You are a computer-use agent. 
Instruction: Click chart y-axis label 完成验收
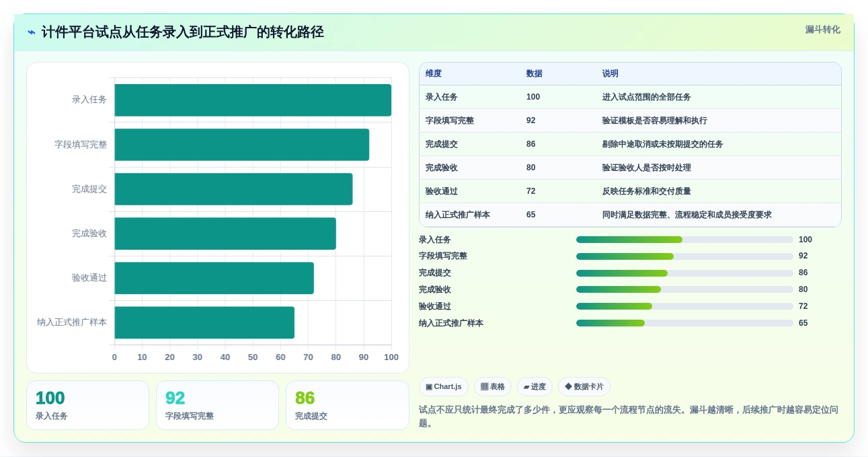point(89,233)
